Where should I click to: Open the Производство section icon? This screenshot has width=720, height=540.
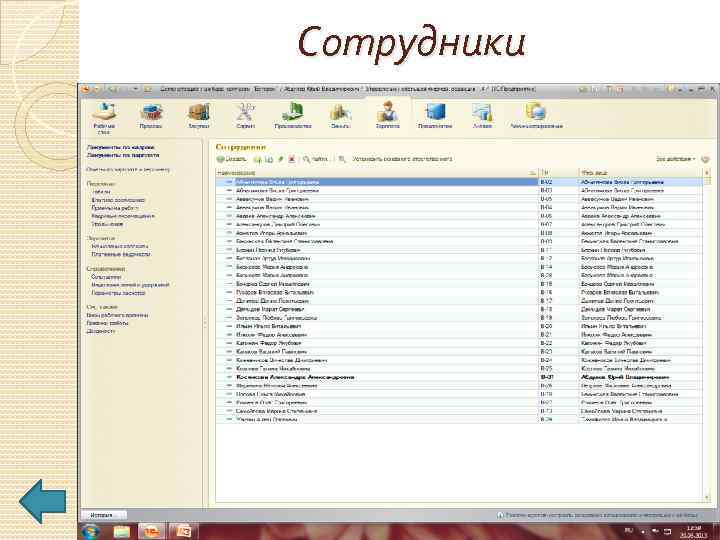click(293, 116)
